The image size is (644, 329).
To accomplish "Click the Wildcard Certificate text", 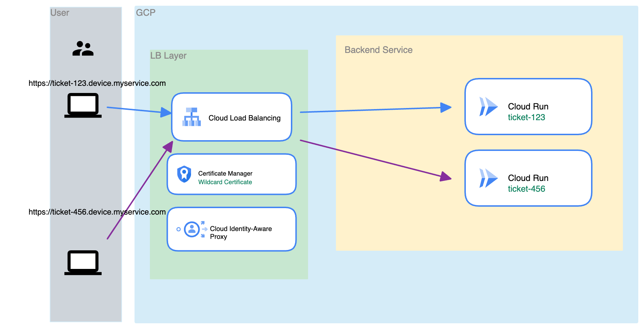I will 225,182.
